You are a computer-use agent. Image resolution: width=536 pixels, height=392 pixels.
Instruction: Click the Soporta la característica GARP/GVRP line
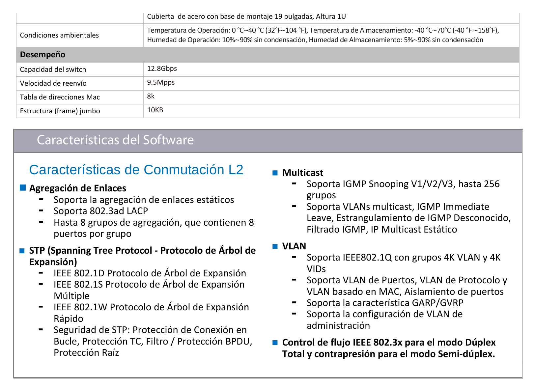pyautogui.click(x=385, y=303)
